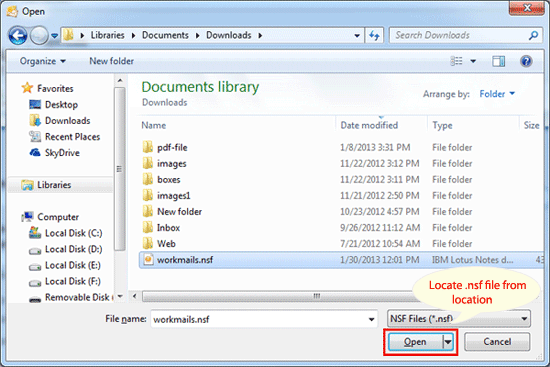Select the images1 folder icon

click(x=148, y=195)
